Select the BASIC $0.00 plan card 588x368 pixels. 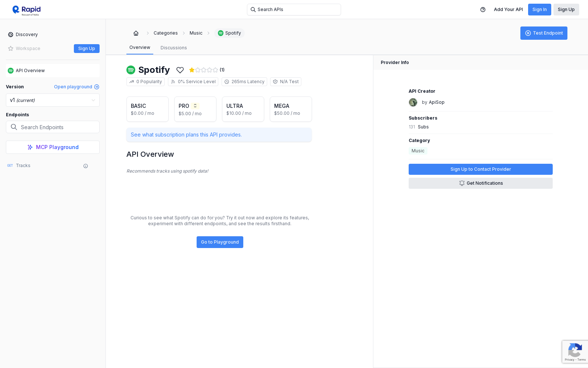147,109
